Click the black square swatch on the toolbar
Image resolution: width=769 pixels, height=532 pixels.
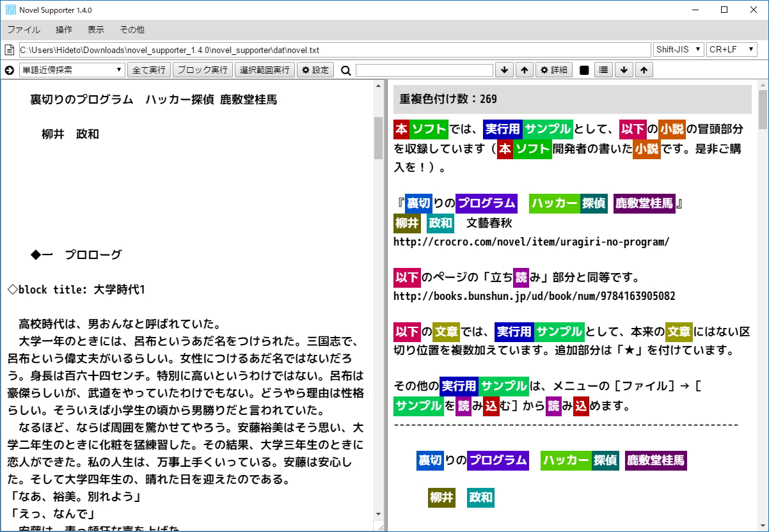coord(583,70)
